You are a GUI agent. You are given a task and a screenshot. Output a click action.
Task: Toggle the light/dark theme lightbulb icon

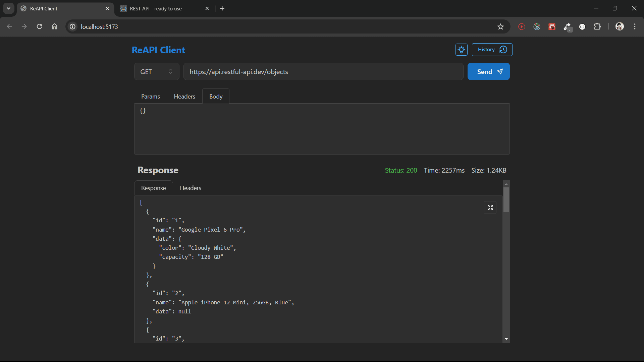461,49
